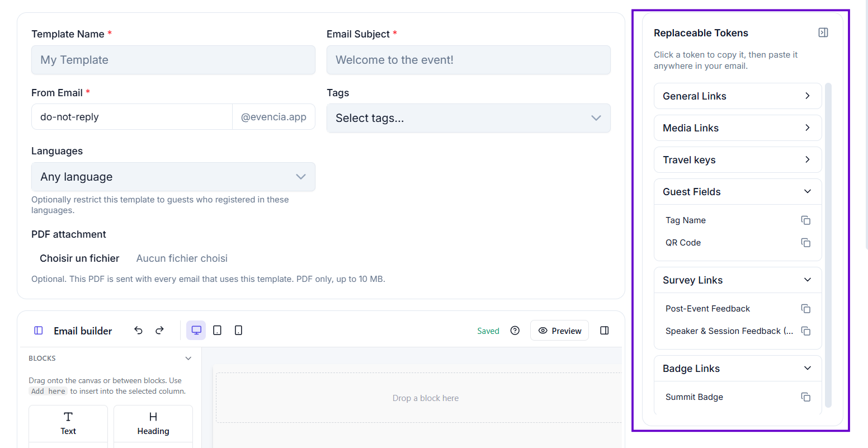Collapse the Guest Fields section
The width and height of the screenshot is (868, 448).
click(x=738, y=192)
